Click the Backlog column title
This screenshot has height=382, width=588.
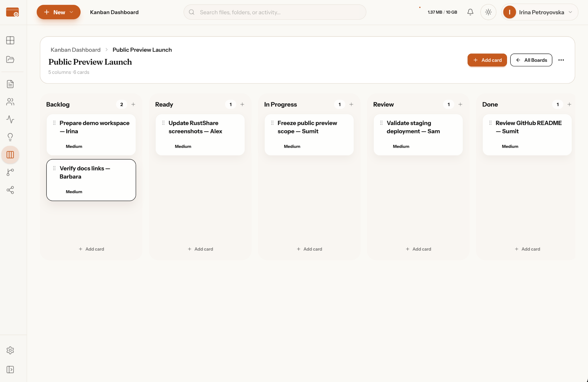[x=58, y=104]
